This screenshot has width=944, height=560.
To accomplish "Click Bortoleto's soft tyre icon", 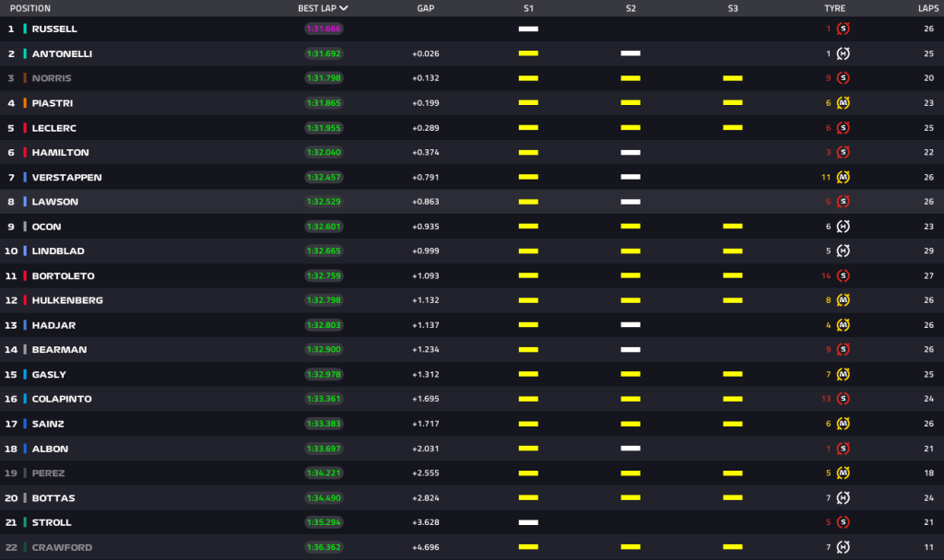I will click(843, 275).
